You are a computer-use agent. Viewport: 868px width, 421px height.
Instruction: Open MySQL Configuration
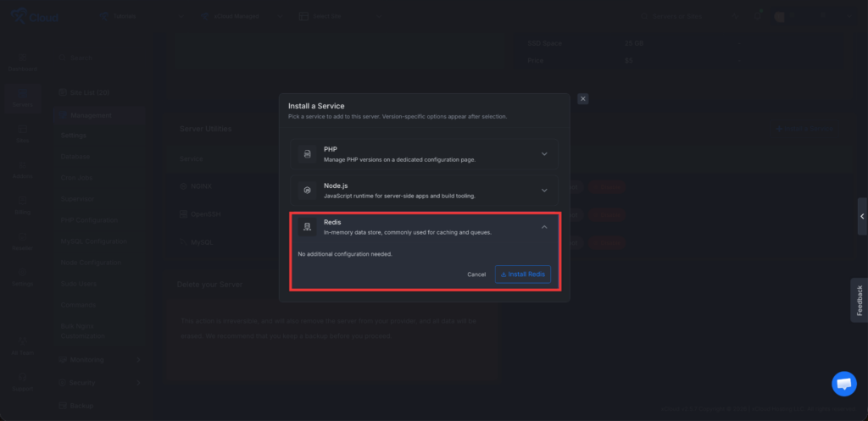(x=93, y=241)
